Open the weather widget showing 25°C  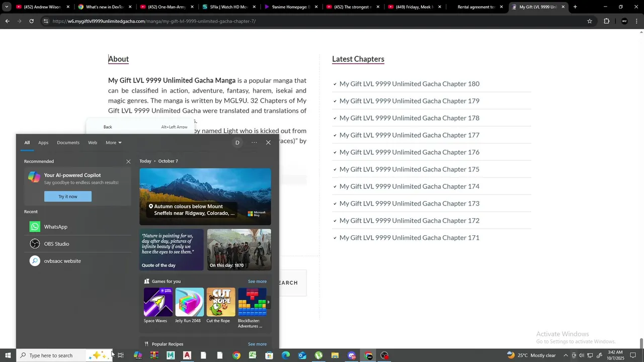pyautogui.click(x=531, y=355)
